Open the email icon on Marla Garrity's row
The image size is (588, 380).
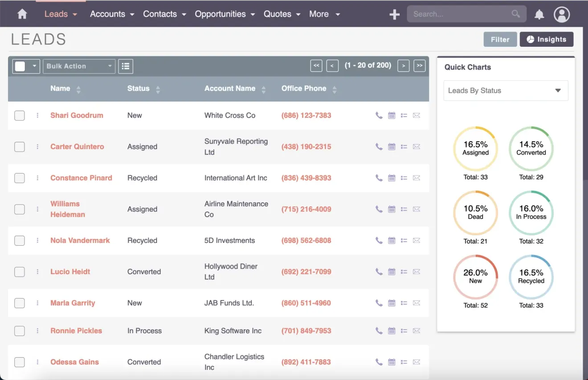pyautogui.click(x=416, y=303)
